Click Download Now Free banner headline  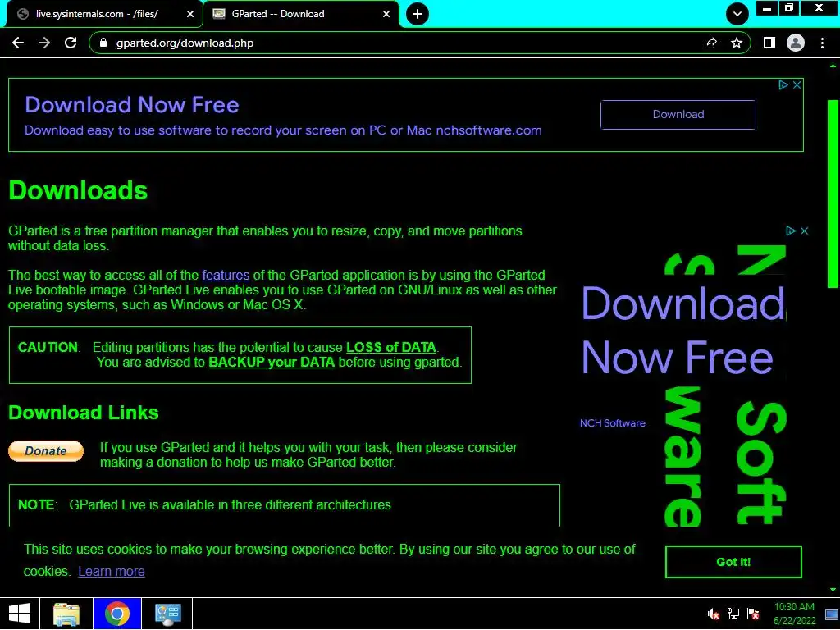(x=132, y=105)
